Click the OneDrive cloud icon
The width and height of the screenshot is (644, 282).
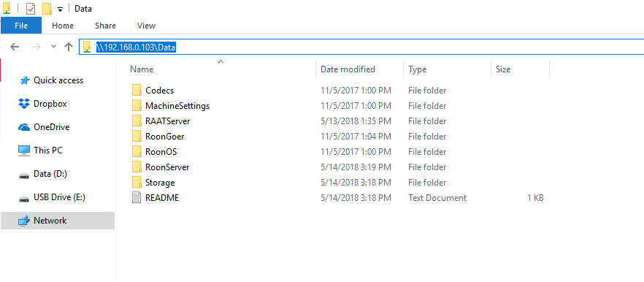tap(24, 127)
